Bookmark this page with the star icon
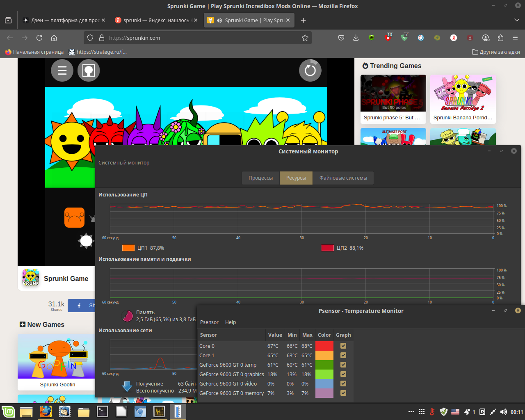Screen dimensions: 525x420 [305, 38]
